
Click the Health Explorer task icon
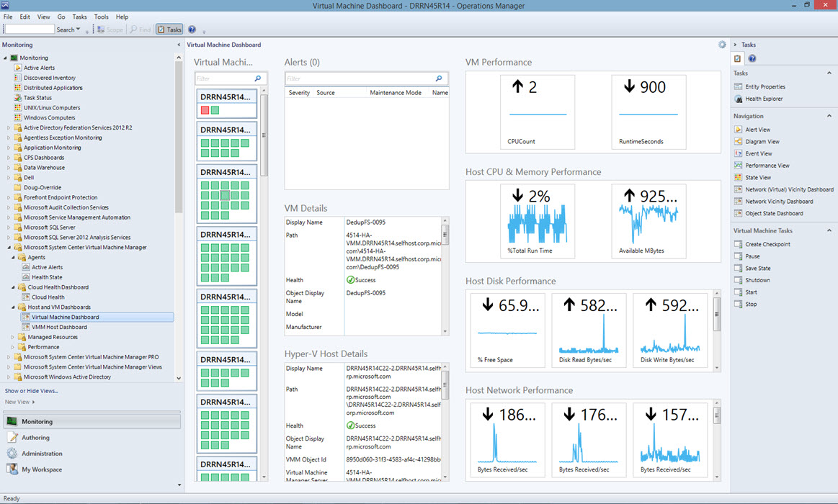pos(739,99)
